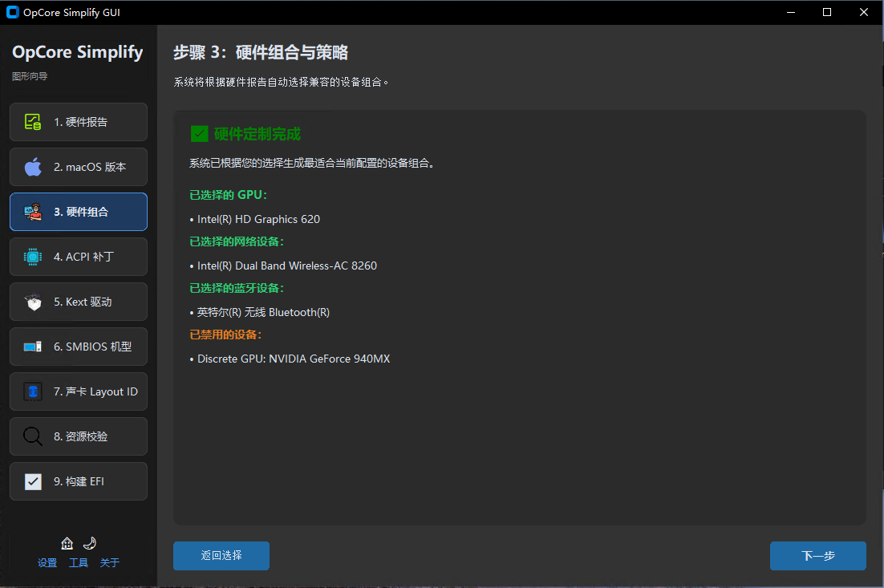Click the OpCore Simplify sidebar heading
Screen dimensions: 884x588
click(77, 52)
